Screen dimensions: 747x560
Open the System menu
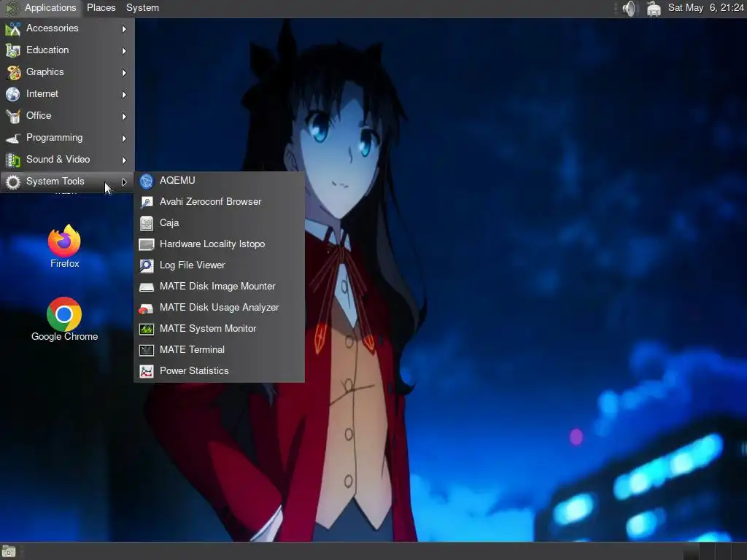tap(142, 7)
